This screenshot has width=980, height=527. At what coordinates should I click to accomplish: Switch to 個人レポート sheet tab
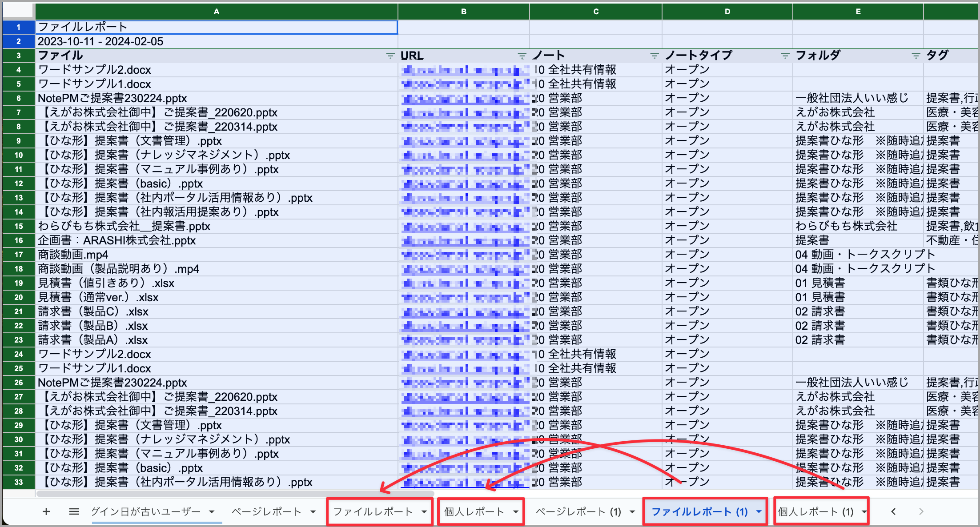tap(474, 512)
